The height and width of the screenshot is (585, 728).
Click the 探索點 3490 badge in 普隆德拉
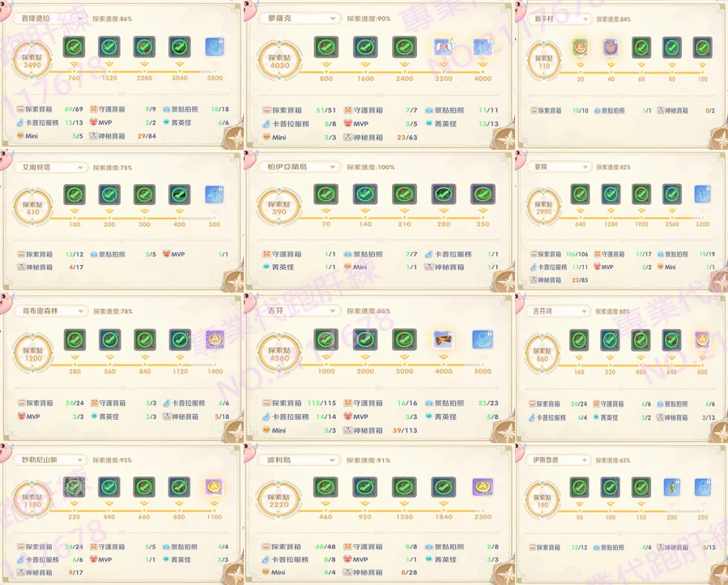(x=32, y=61)
